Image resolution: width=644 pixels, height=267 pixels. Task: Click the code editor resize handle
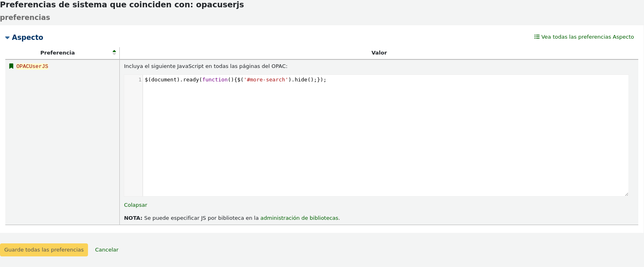click(x=626, y=194)
